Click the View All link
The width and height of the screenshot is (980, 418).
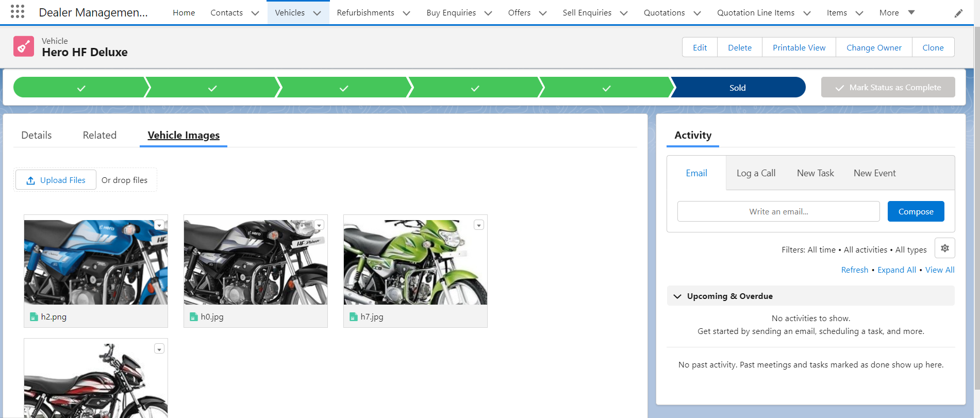tap(940, 270)
